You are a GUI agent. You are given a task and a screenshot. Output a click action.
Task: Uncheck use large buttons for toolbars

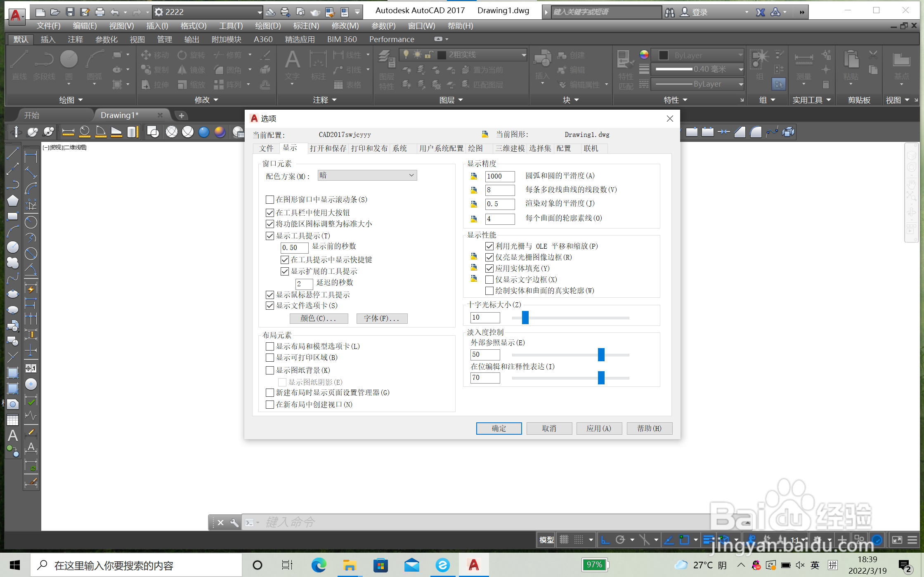(x=270, y=213)
